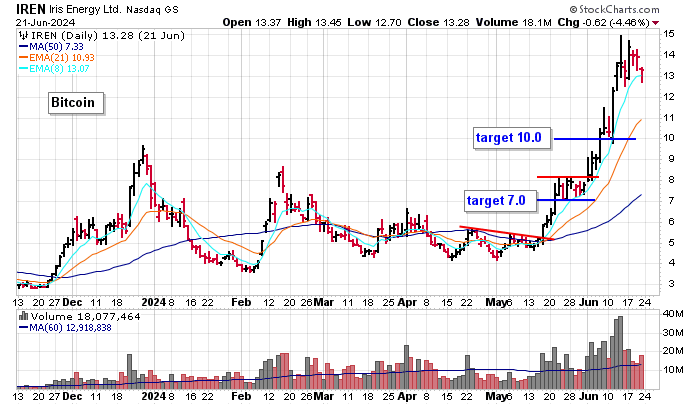Click the candlestick icon beside IREN (Daily)
The image size is (700, 405).
click(x=24, y=36)
